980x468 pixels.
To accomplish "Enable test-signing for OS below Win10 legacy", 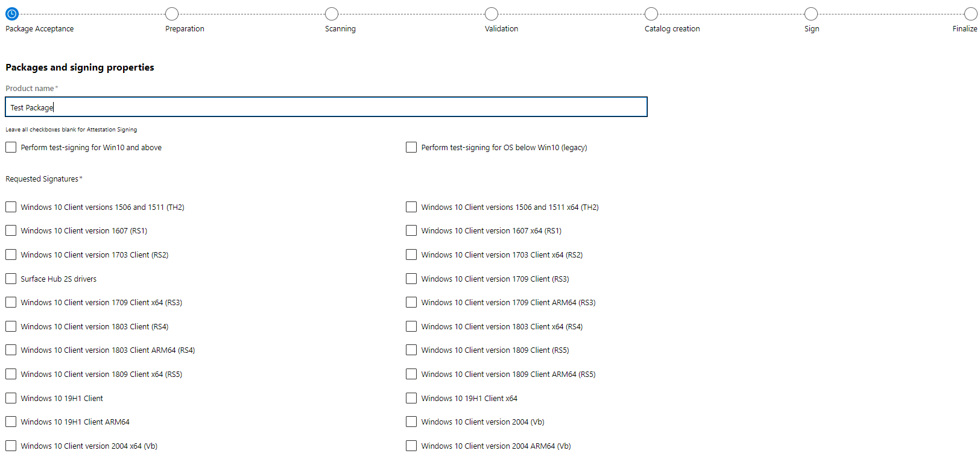I will click(x=411, y=147).
